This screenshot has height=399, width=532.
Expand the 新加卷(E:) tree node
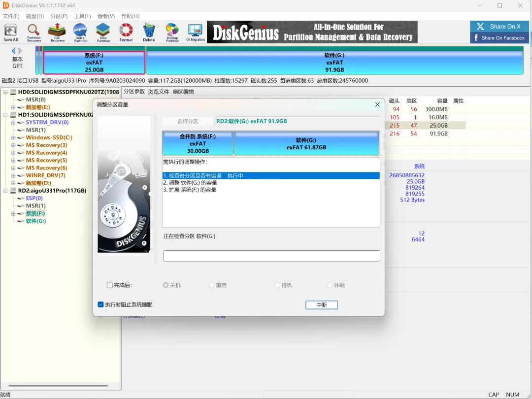coord(13,107)
